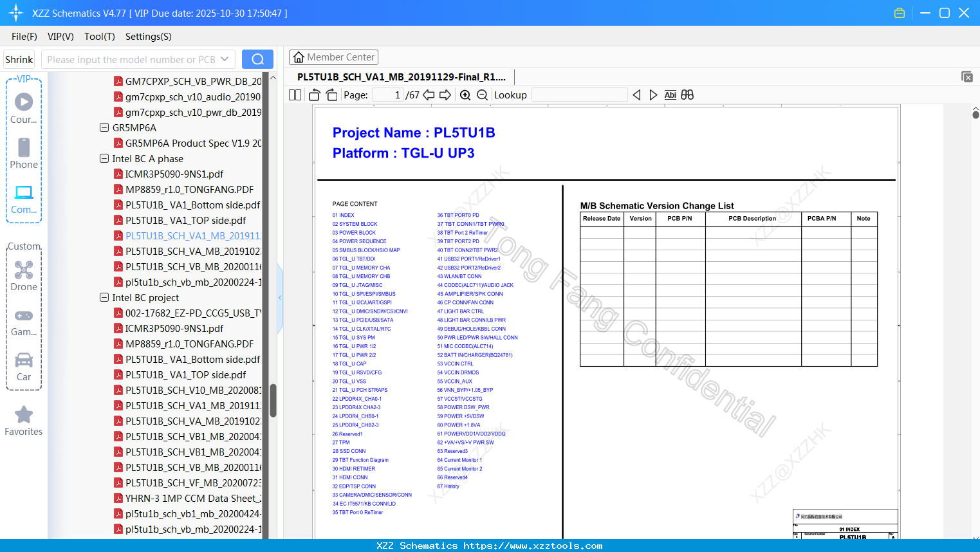The width and height of the screenshot is (980, 552).
Task: Click the Member Center button
Action: click(x=333, y=57)
